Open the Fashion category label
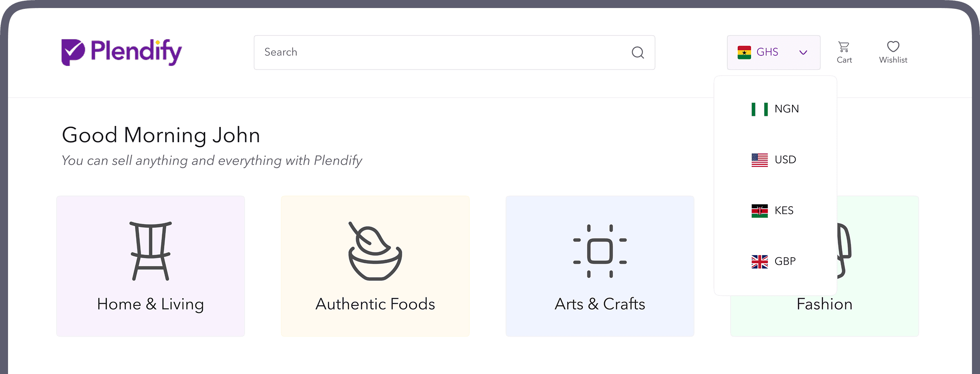 click(x=824, y=304)
